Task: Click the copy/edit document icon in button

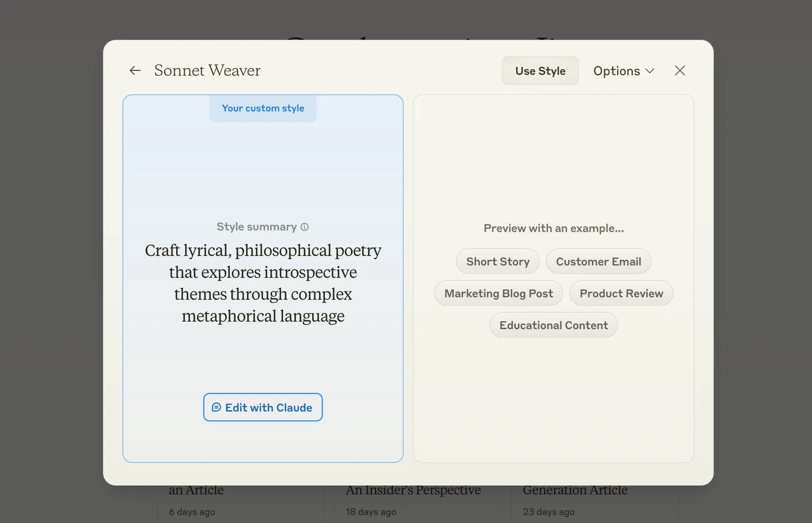Action: 216,407
